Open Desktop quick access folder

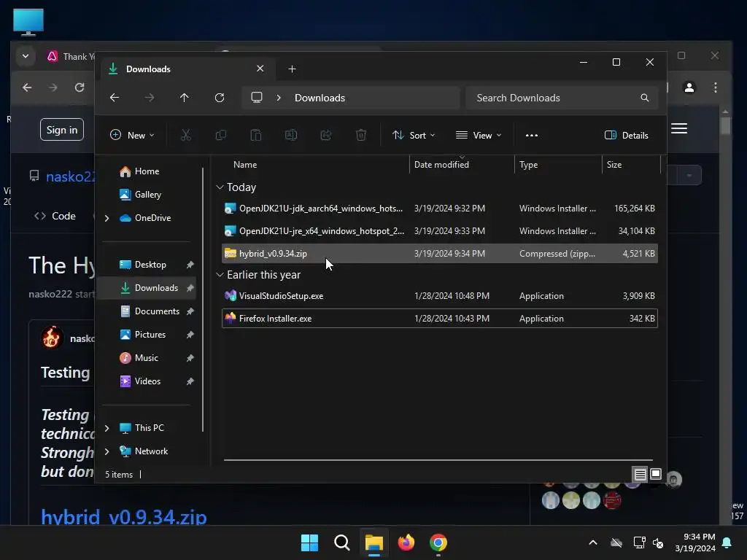point(147,265)
